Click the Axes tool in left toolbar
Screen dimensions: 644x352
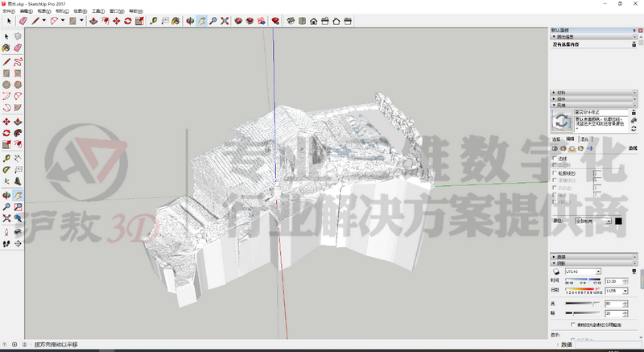(6, 181)
